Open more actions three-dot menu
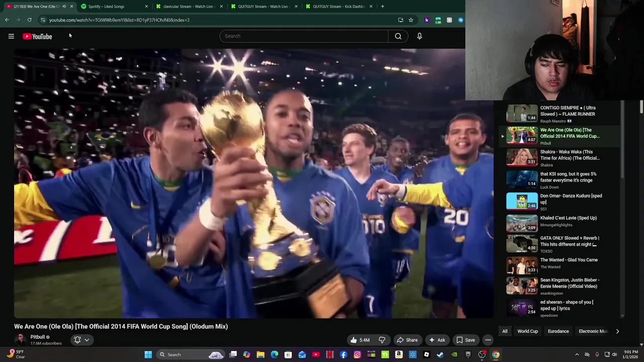 [488, 340]
